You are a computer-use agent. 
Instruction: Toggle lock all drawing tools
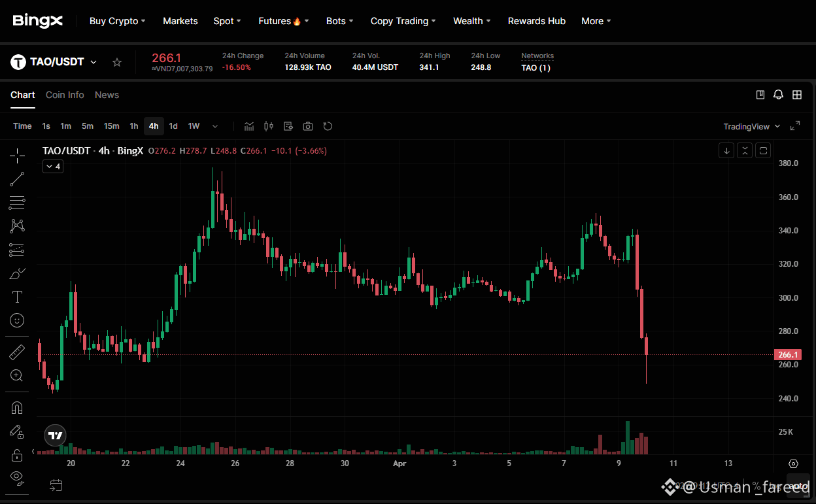point(17,455)
